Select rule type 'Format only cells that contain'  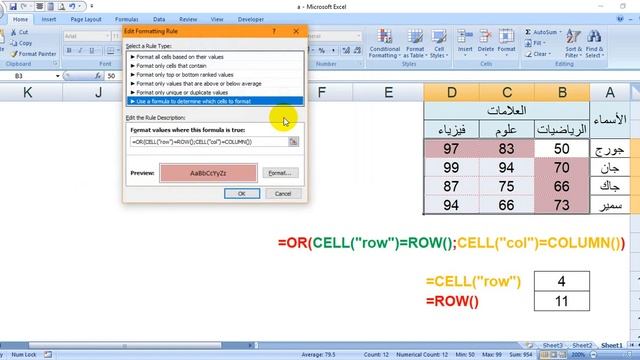(x=215, y=66)
